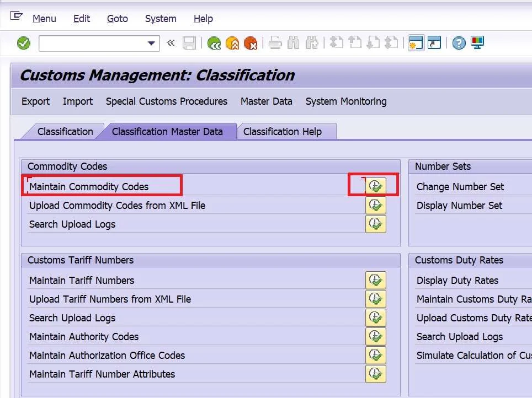Click the Previous Page icon
This screenshot has width=532, height=398.
coord(355,42)
